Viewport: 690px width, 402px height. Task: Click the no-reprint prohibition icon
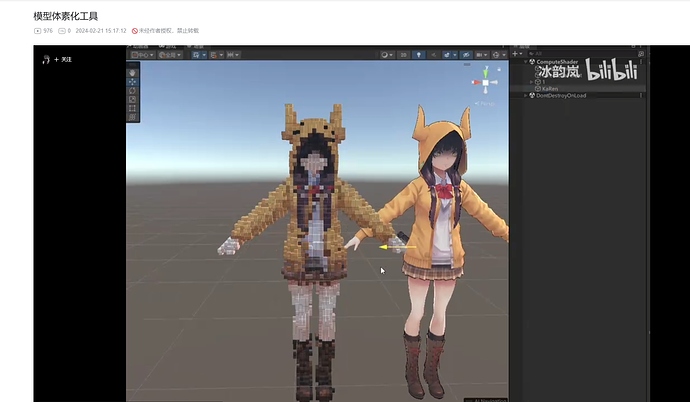pos(135,31)
